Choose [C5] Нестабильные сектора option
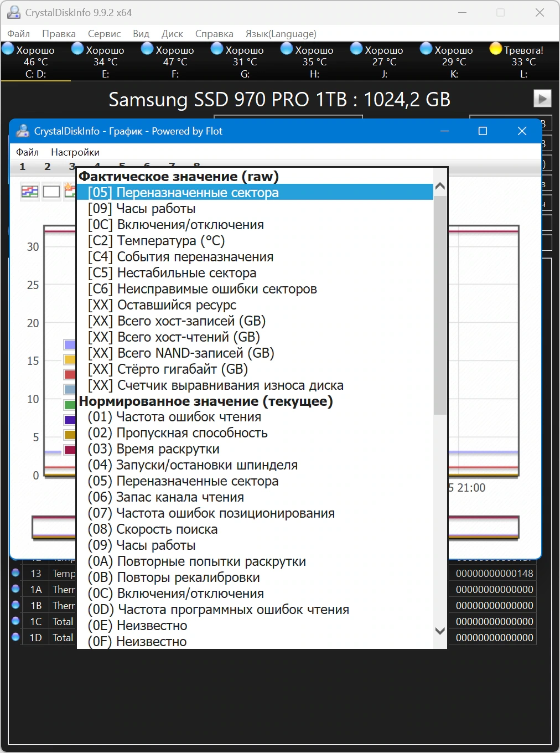560x753 pixels. pyautogui.click(x=255, y=272)
